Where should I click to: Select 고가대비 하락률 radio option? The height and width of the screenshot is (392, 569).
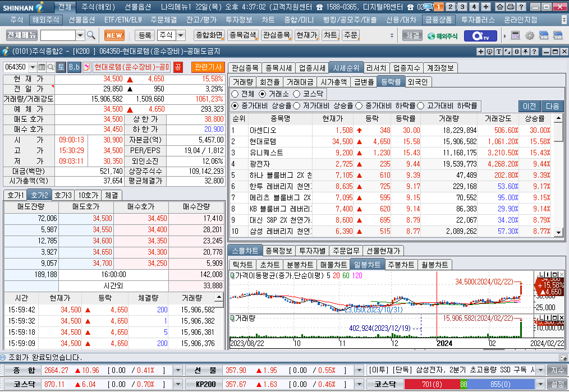pos(421,105)
